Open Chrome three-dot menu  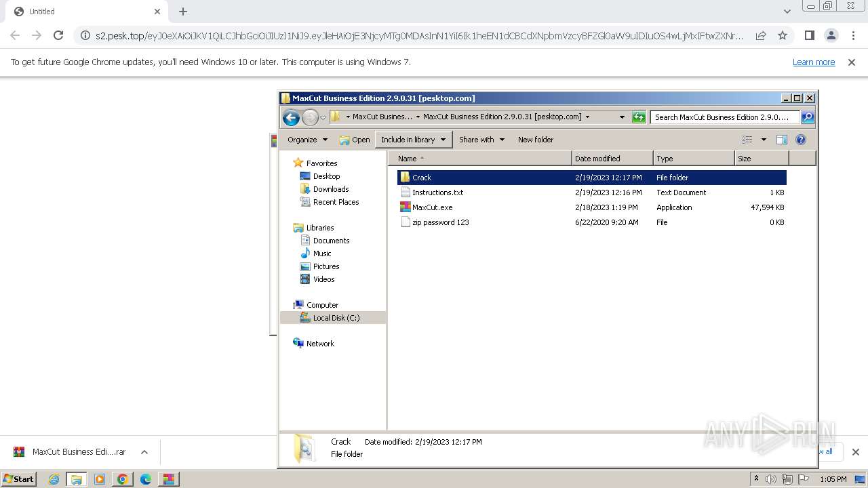(853, 35)
